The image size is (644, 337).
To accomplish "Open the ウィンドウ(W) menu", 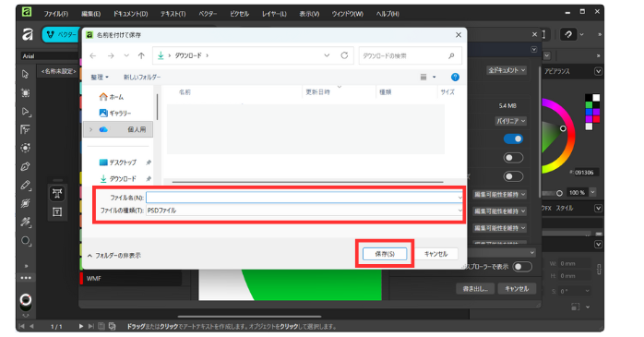I will [348, 14].
